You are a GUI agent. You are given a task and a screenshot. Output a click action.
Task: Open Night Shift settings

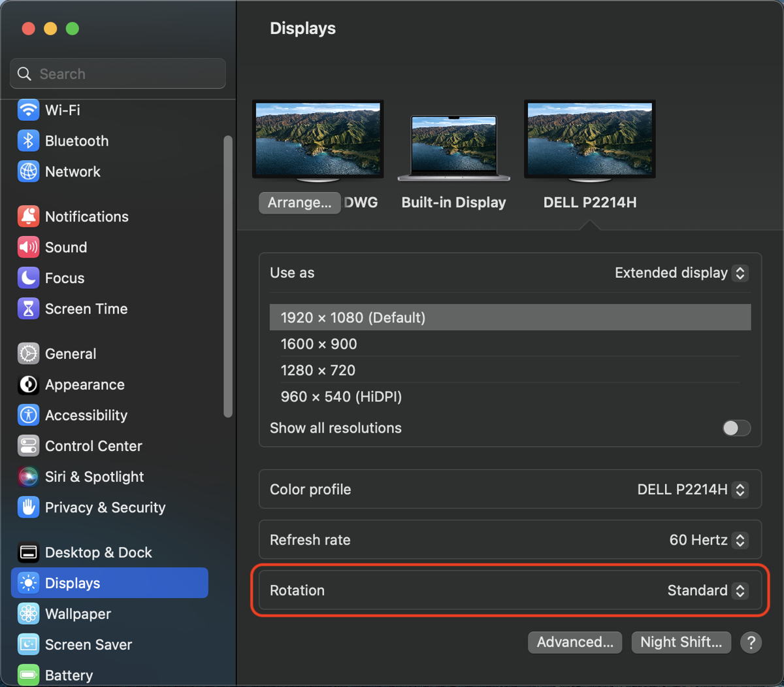point(681,643)
